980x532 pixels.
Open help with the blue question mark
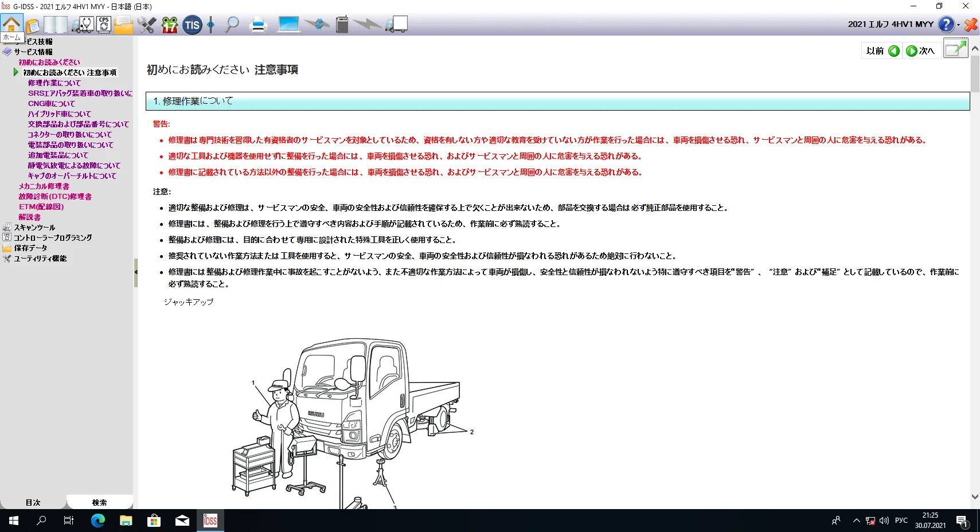[946, 24]
